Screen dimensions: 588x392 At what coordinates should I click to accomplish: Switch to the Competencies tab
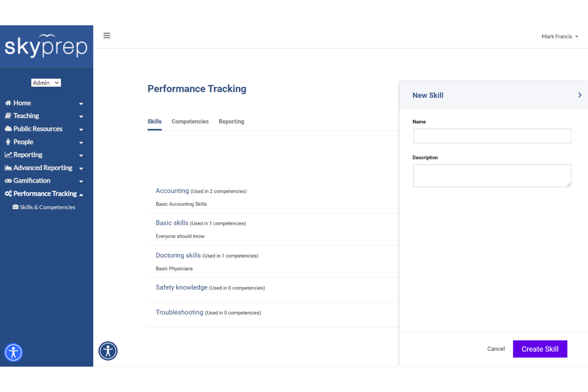pos(190,121)
